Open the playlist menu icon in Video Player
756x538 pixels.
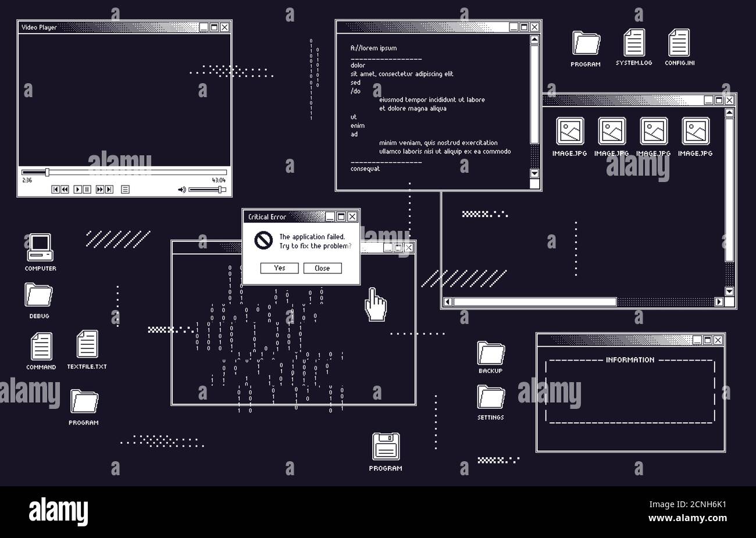(x=125, y=190)
